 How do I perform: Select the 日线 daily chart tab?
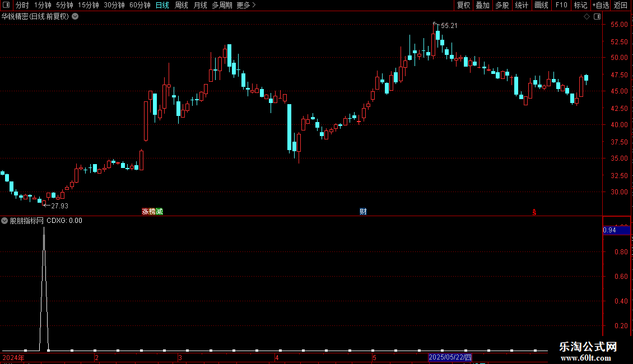pyautogui.click(x=162, y=5)
